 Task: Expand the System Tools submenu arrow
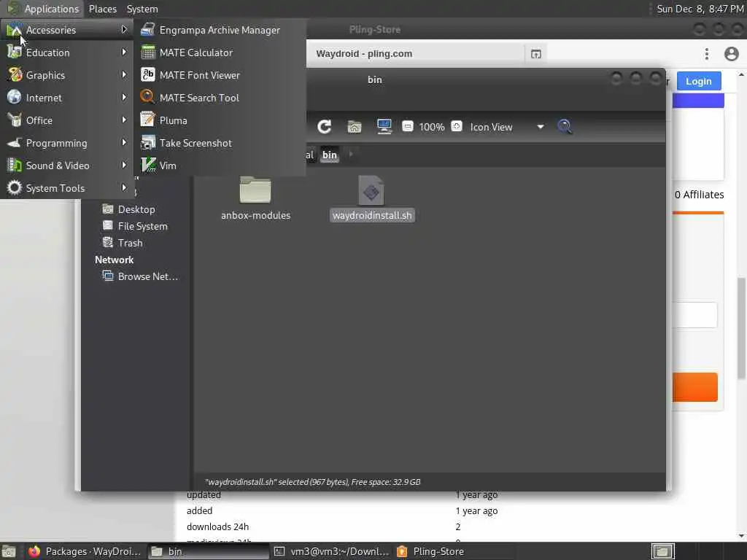[x=124, y=187]
